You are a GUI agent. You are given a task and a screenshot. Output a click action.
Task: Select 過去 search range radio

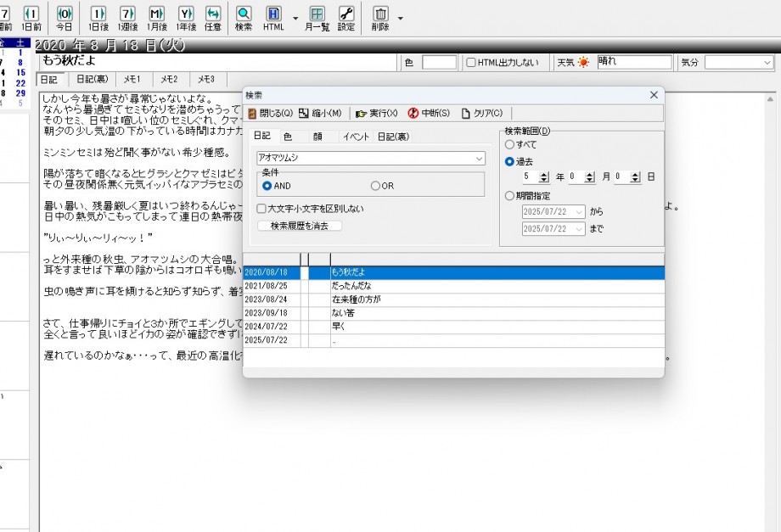point(509,162)
